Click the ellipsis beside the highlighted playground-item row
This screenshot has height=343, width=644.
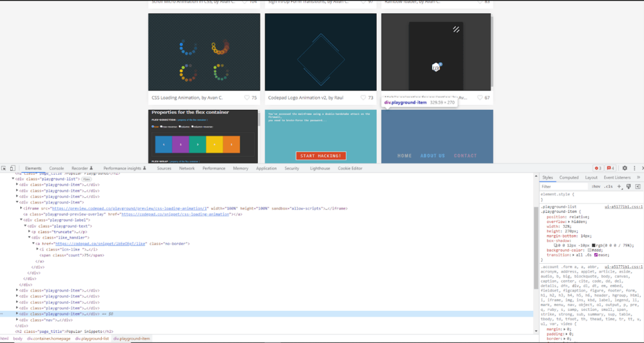coord(2,314)
